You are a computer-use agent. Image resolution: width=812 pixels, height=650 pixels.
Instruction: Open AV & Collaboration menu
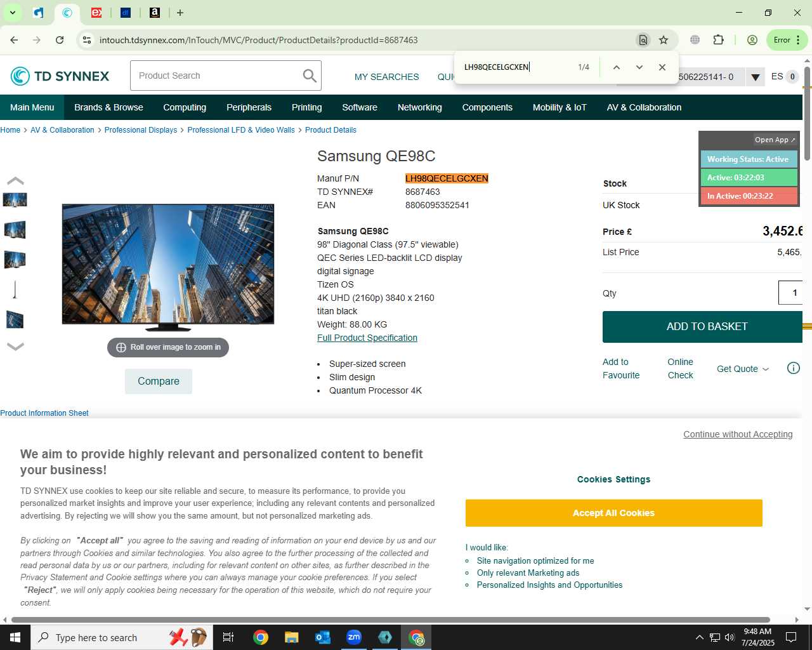(644, 107)
